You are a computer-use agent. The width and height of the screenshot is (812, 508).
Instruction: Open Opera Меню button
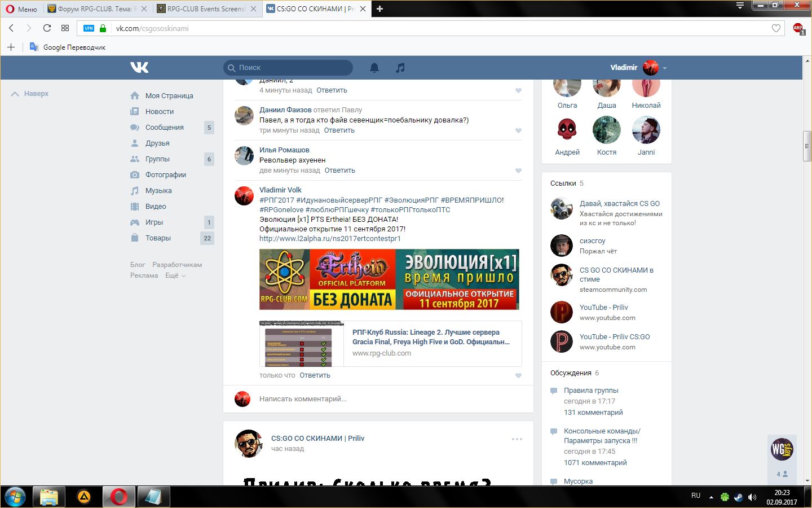[21, 9]
